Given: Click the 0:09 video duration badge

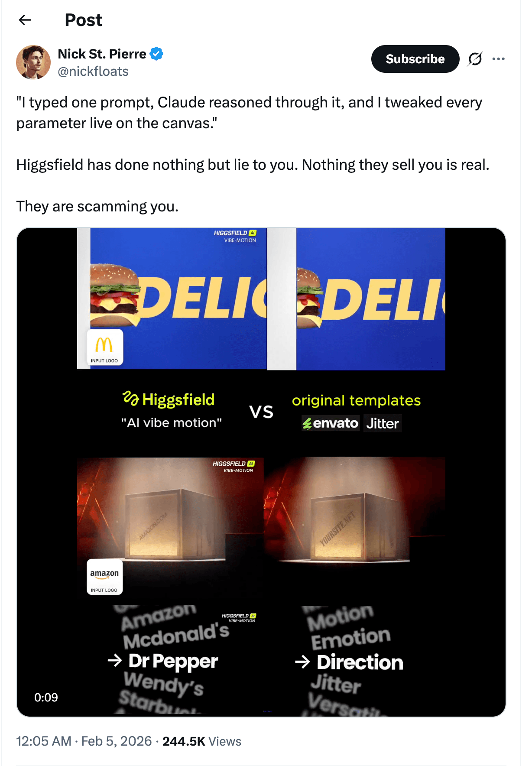Looking at the screenshot, I should pos(46,697).
